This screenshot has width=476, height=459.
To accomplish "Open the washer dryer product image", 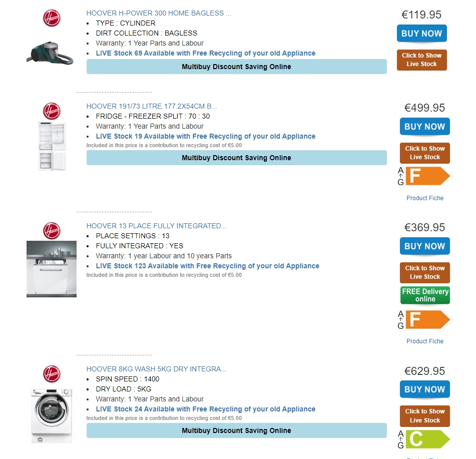I will [52, 415].
